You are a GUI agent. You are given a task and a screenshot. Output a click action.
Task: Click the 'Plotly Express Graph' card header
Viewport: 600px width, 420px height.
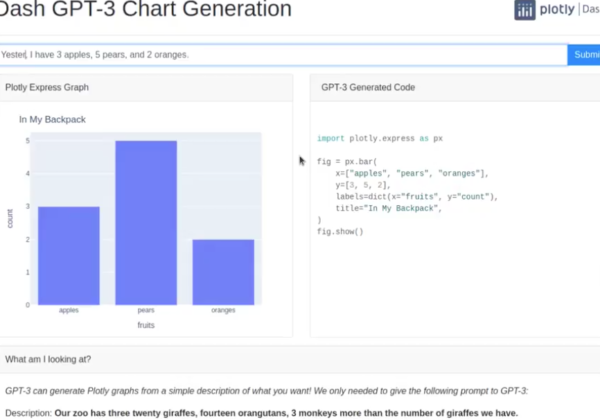46,88
